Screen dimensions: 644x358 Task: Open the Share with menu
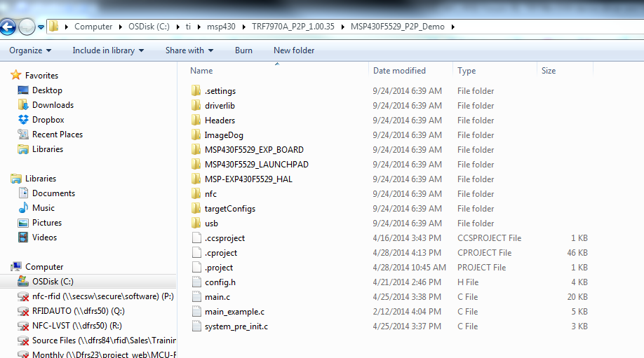click(x=189, y=50)
